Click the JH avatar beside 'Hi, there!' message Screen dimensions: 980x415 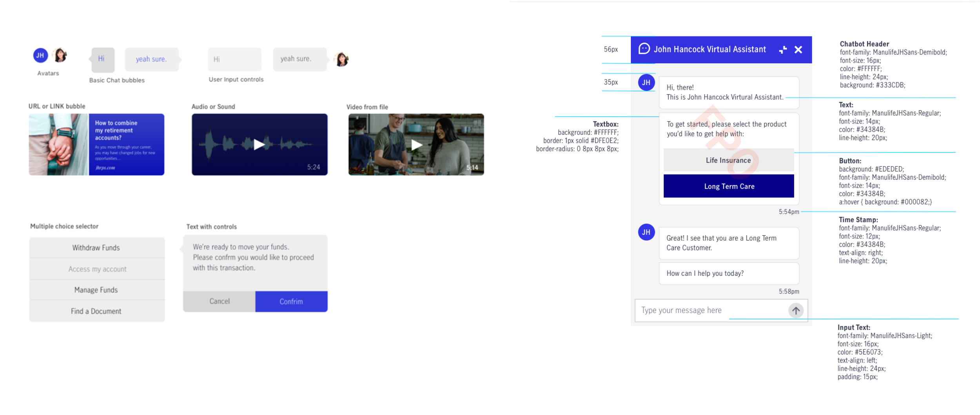(646, 82)
